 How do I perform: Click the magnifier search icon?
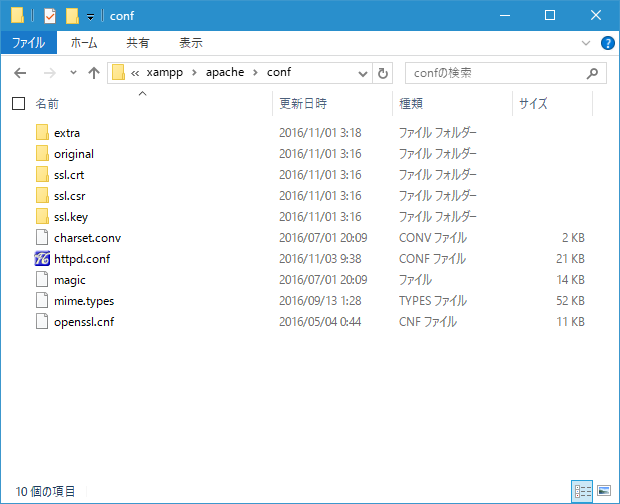pos(592,73)
